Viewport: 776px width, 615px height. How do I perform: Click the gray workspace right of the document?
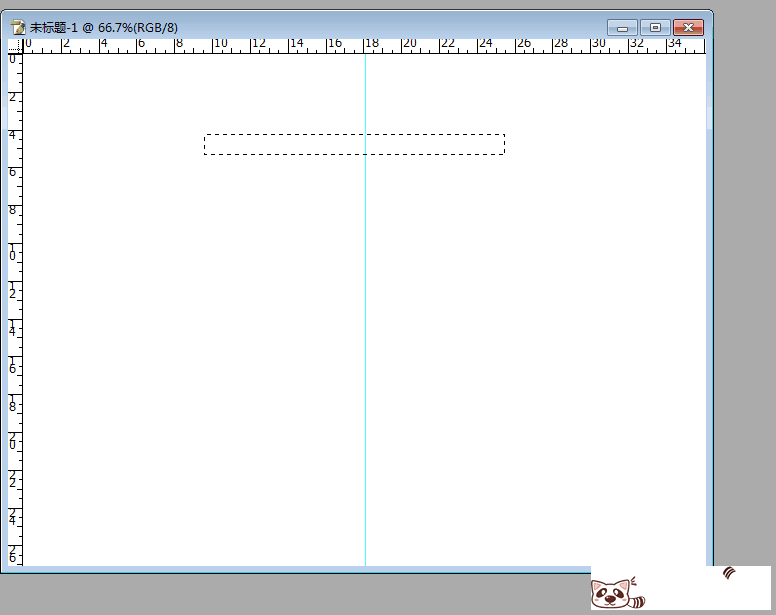pos(744,300)
